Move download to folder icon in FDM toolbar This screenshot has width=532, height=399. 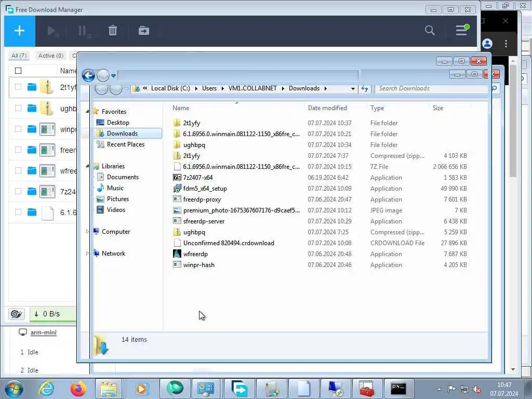click(x=144, y=31)
